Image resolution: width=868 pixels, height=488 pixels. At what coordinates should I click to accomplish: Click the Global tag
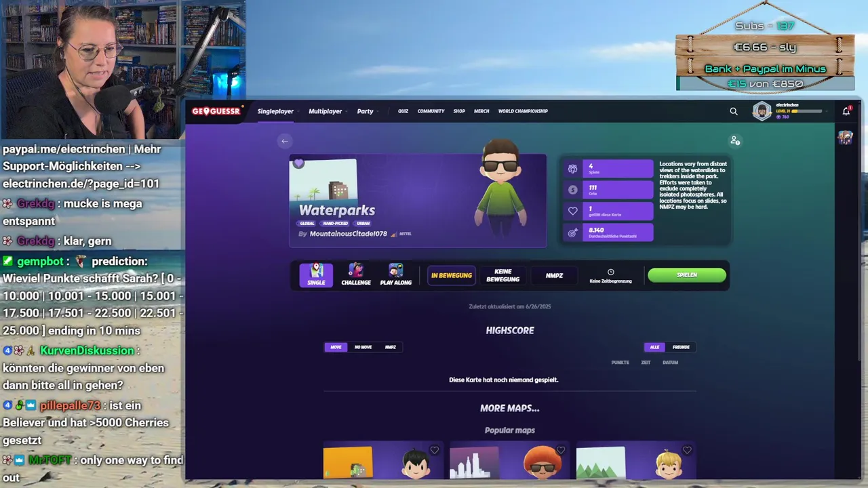[307, 223]
